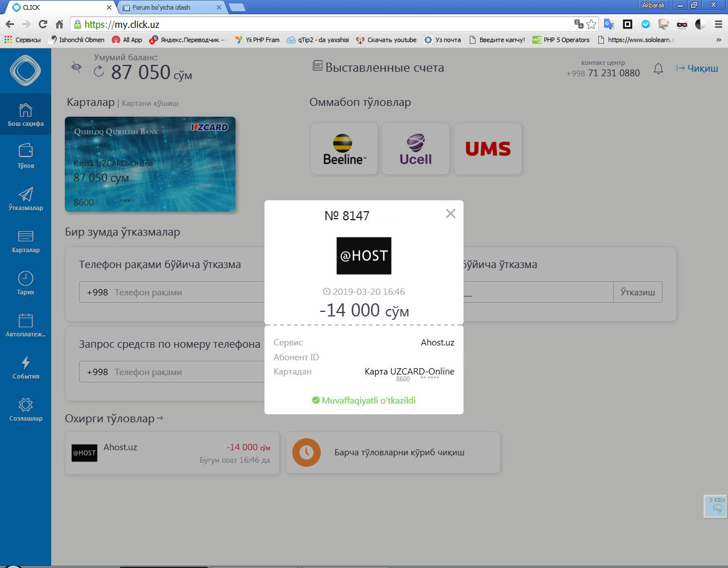Go to Ўтказмалар transfers in sidebar
The width and height of the screenshot is (728, 568).
(x=26, y=197)
